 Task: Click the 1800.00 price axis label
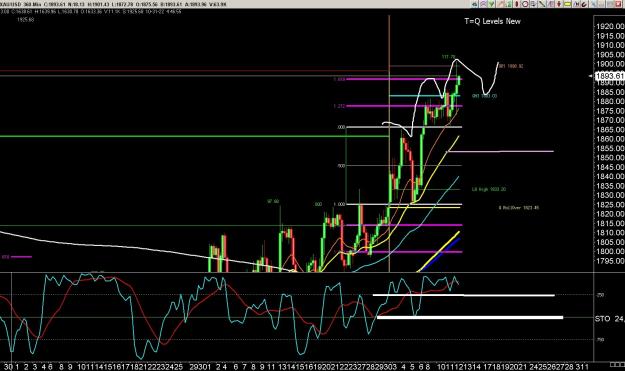click(610, 251)
